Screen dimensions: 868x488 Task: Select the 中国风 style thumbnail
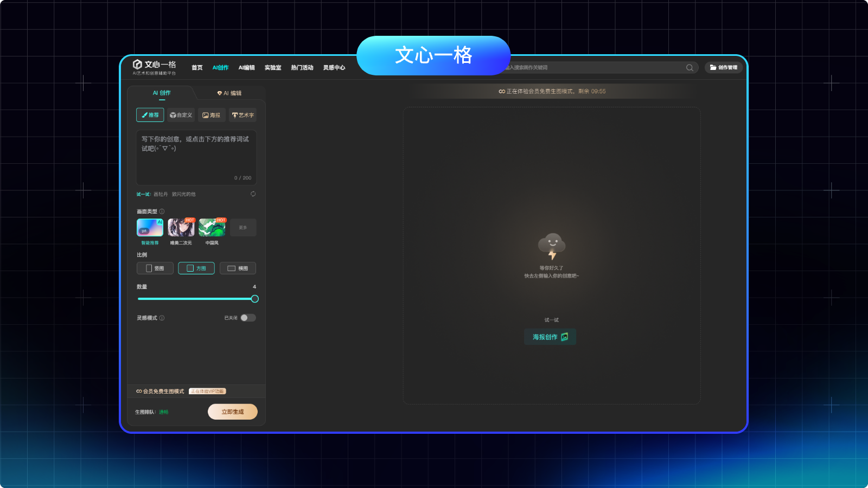[x=212, y=228]
